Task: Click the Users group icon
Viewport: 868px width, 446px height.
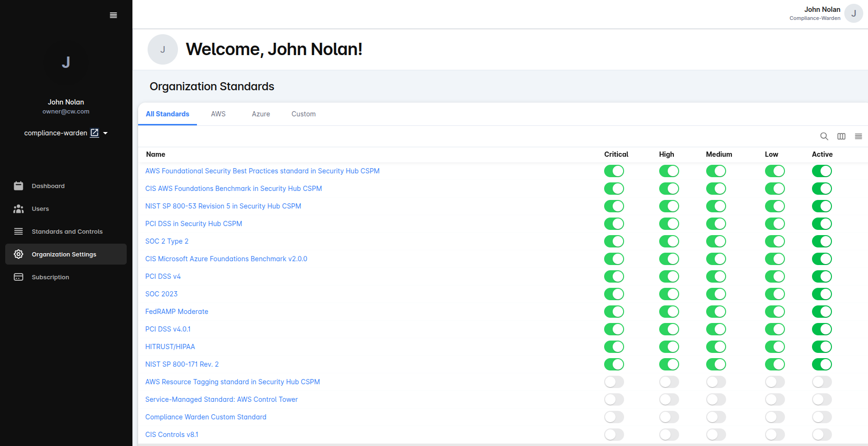Action: [x=19, y=209]
